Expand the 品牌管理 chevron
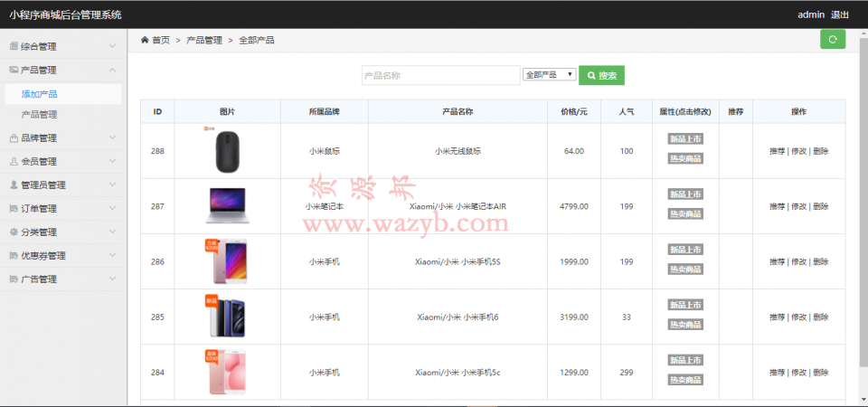 point(112,137)
